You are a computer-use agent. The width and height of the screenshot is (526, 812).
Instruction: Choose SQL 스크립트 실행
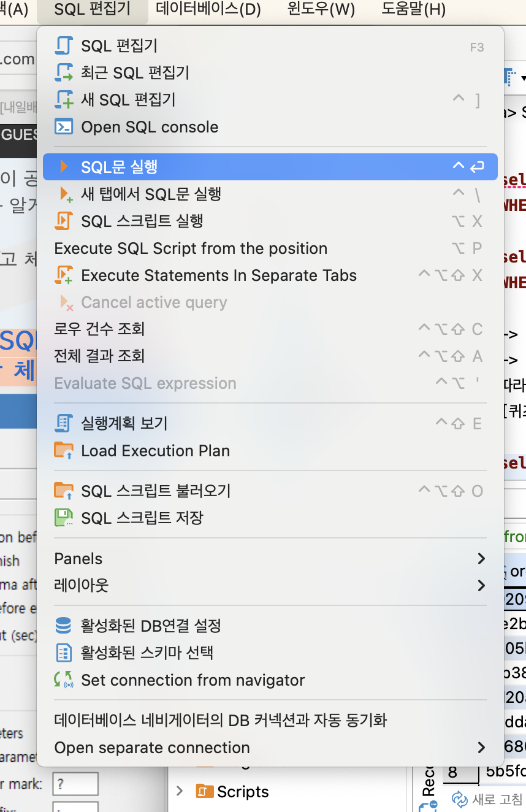(270, 221)
